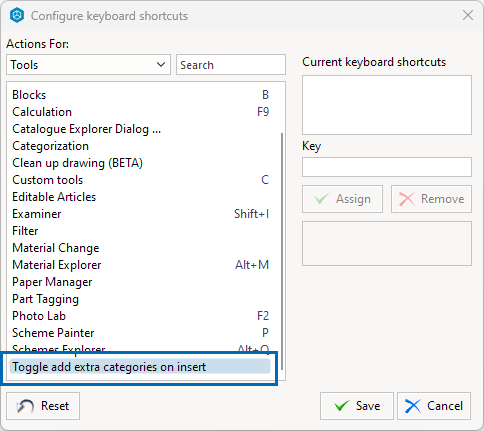The width and height of the screenshot is (484, 431).
Task: Click the Search field
Action: pyautogui.click(x=231, y=65)
